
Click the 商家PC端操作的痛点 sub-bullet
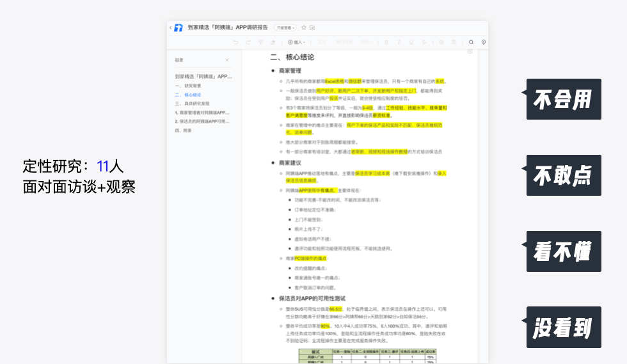[x=306, y=258]
